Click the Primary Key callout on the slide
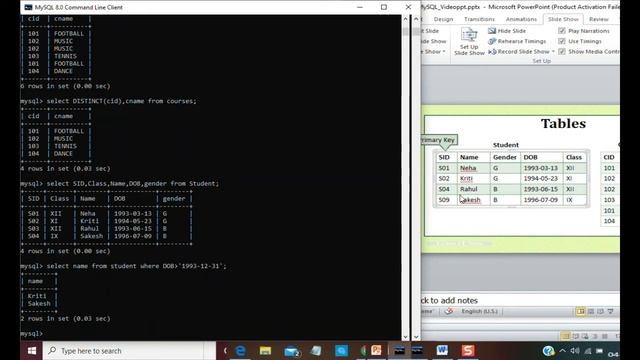Viewport: 640px width, 360px height. (439, 140)
